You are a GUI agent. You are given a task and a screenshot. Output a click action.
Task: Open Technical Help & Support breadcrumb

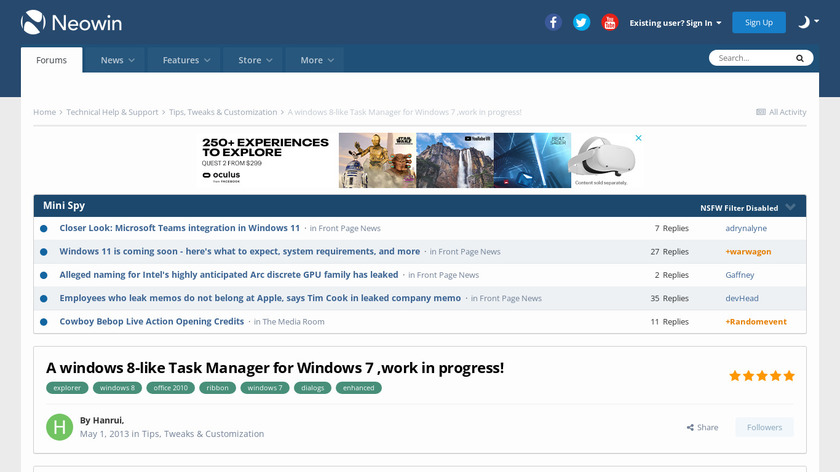[112, 112]
